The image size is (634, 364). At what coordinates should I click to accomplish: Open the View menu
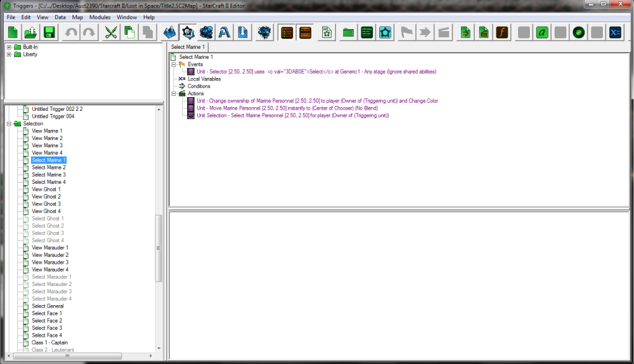[x=43, y=17]
